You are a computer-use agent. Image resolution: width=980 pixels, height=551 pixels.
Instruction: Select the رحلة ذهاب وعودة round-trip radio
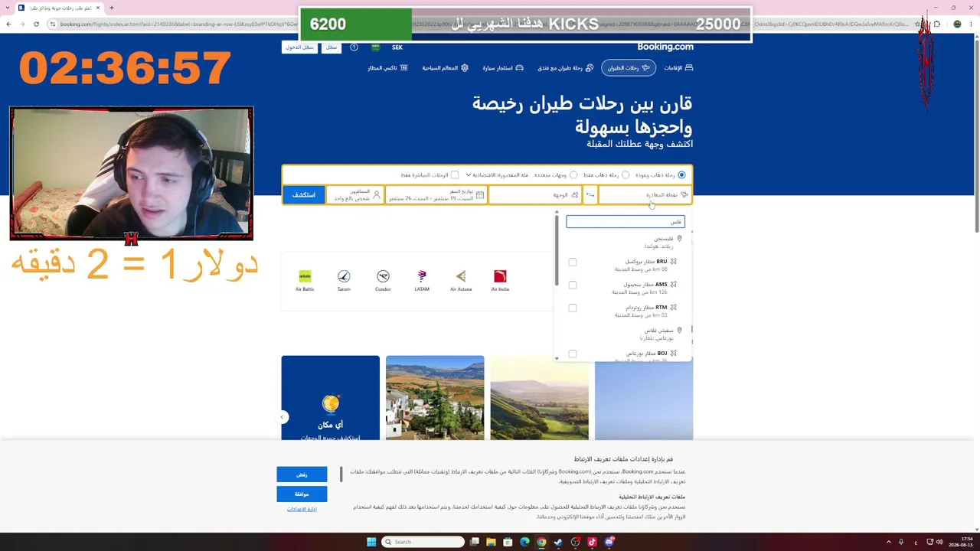pos(681,175)
